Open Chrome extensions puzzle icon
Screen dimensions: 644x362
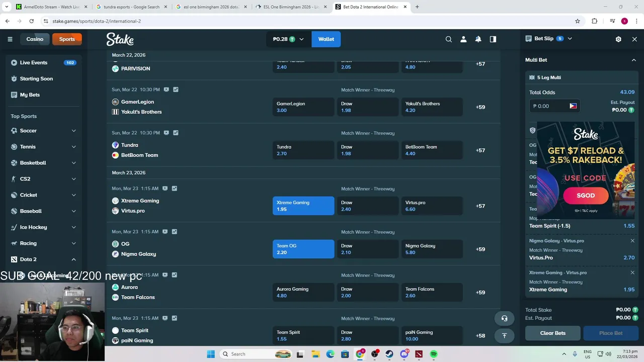tap(595, 21)
